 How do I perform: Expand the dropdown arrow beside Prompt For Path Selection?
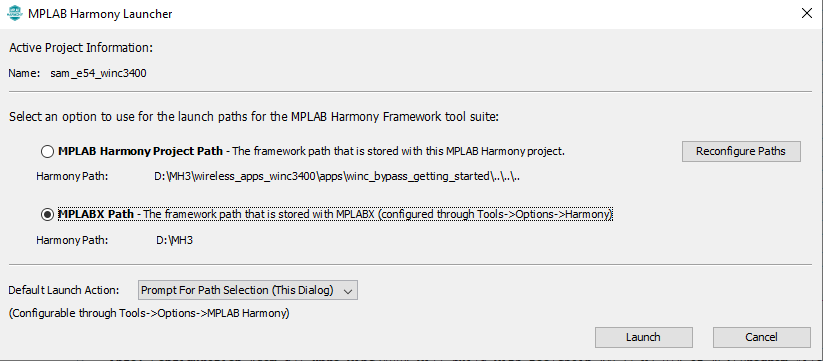[346, 290]
